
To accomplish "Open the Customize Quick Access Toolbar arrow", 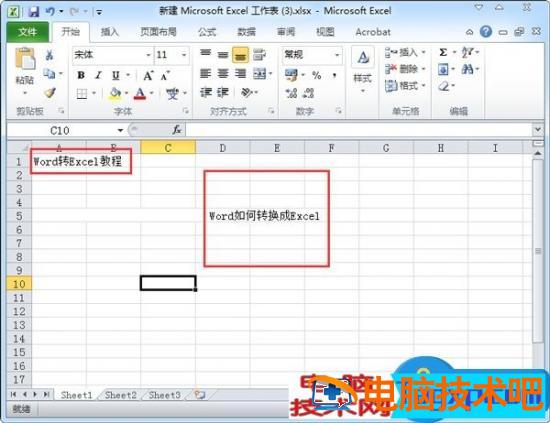I will [x=99, y=13].
